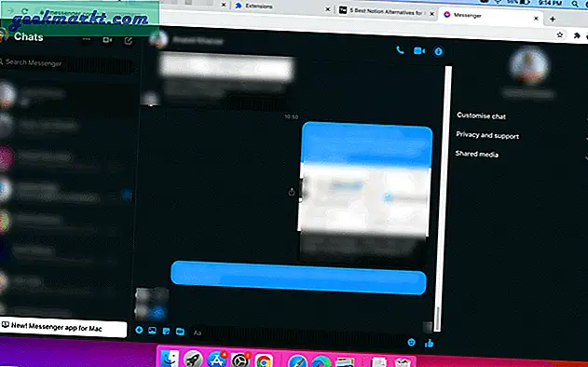
Task: Toggle the conversation information panel icon
Action: (438, 51)
